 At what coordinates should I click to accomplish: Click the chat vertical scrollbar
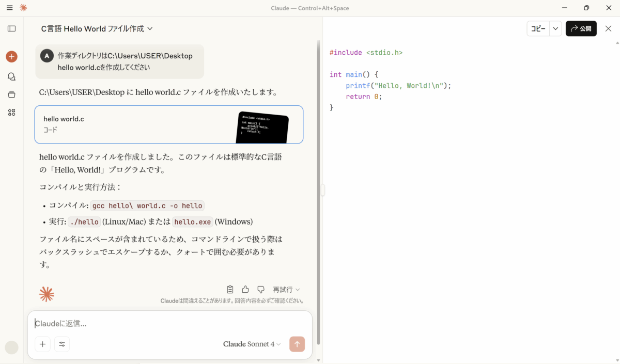point(318,191)
